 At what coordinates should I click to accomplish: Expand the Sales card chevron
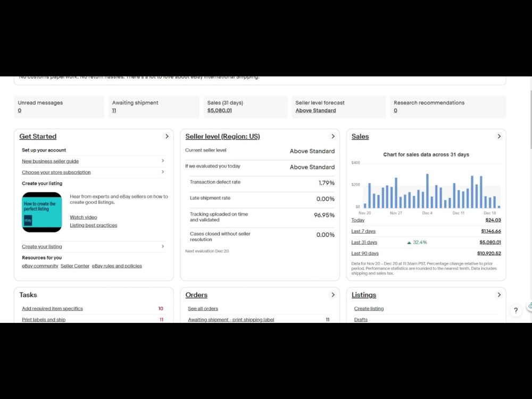[x=499, y=136]
